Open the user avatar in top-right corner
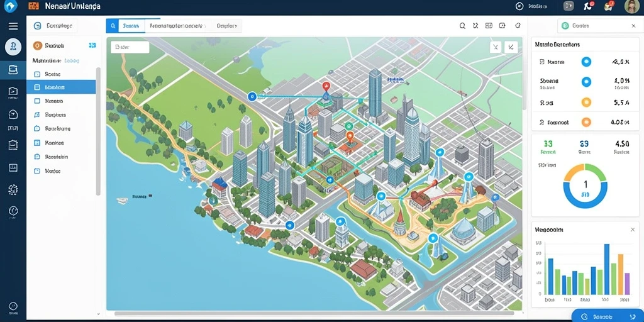The image size is (644, 322). click(631, 6)
